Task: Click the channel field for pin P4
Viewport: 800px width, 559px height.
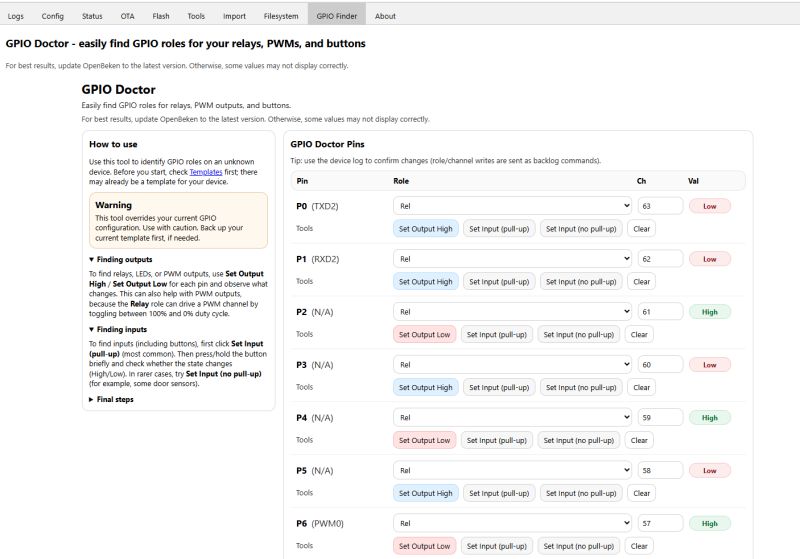Action: (x=660, y=417)
